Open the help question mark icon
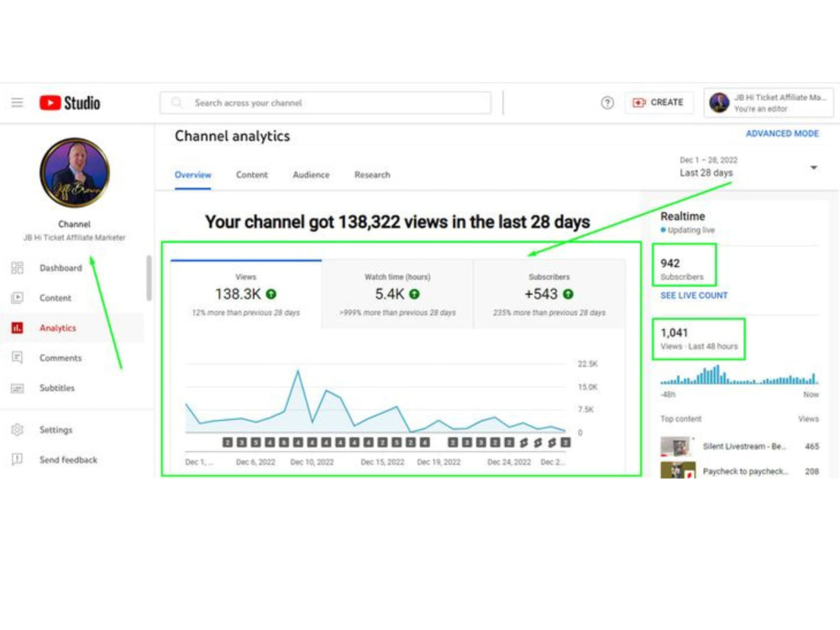Screen dimensions: 840x630 607,102
